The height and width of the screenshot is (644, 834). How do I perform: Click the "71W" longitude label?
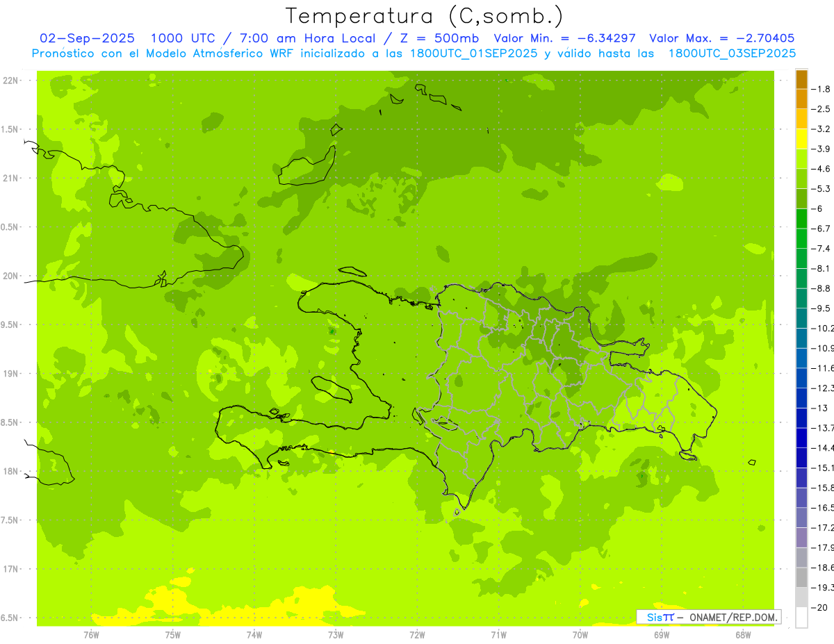click(x=498, y=634)
